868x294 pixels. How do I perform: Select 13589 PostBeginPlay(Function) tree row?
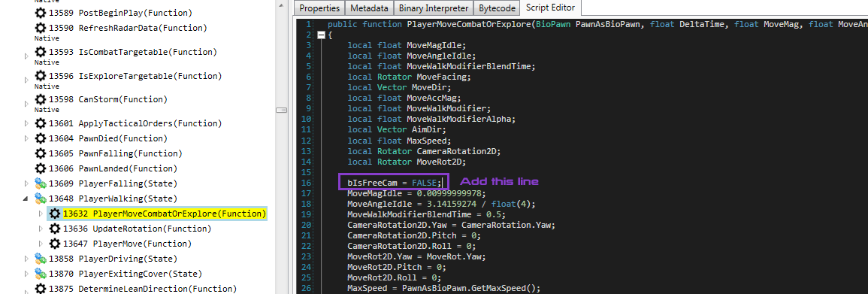coord(113,12)
